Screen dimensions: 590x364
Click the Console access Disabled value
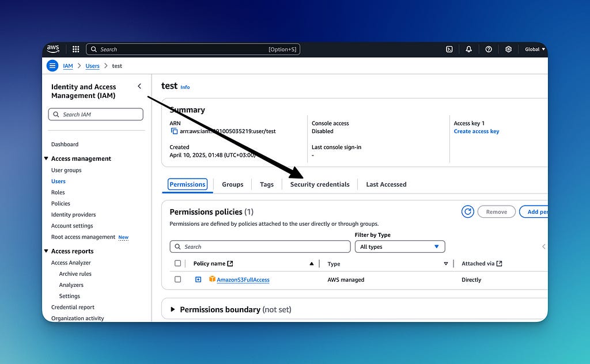(x=323, y=131)
